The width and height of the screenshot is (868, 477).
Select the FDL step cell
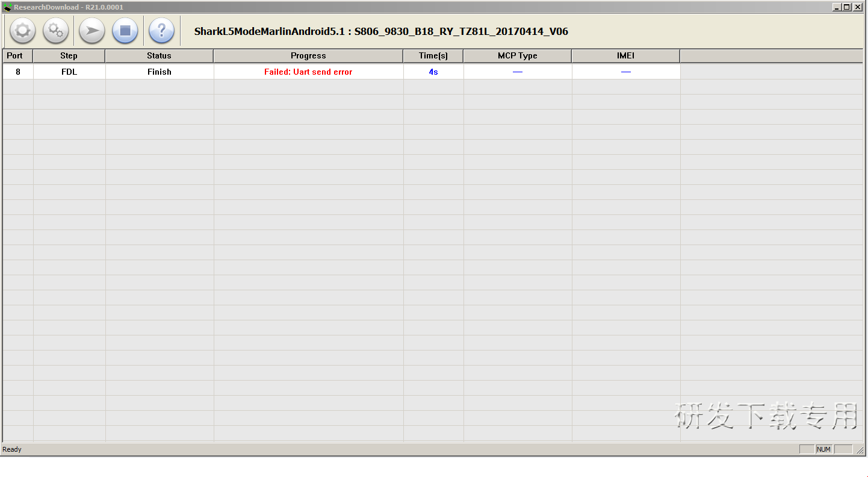point(69,72)
